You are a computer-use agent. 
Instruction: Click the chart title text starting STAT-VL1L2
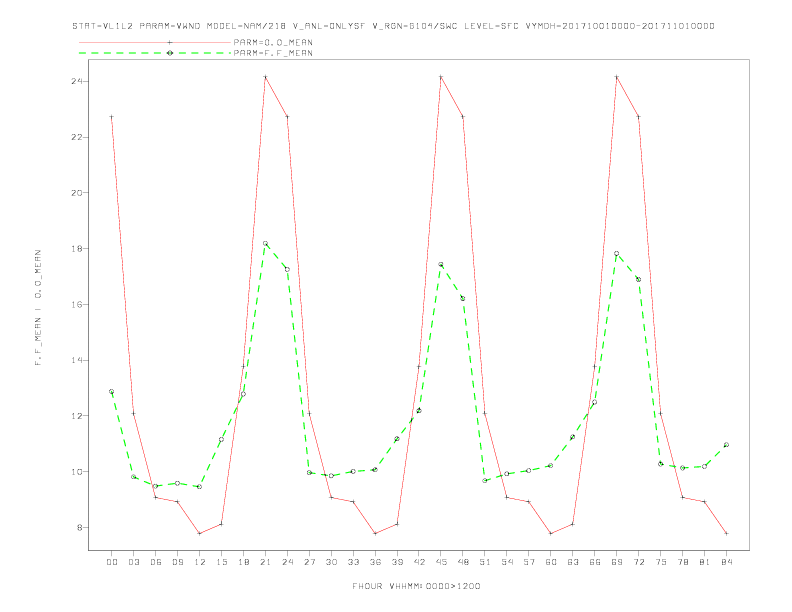(393, 26)
